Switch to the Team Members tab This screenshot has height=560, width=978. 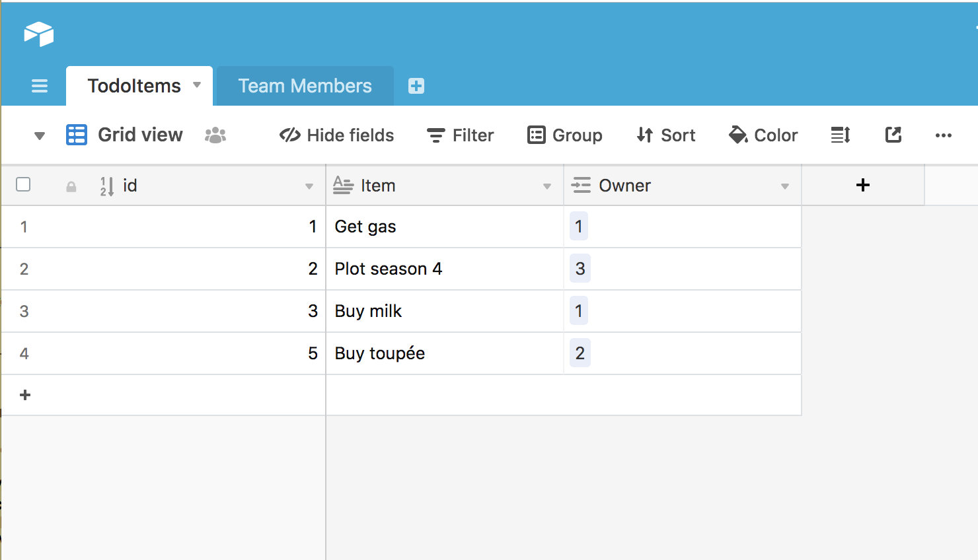305,86
